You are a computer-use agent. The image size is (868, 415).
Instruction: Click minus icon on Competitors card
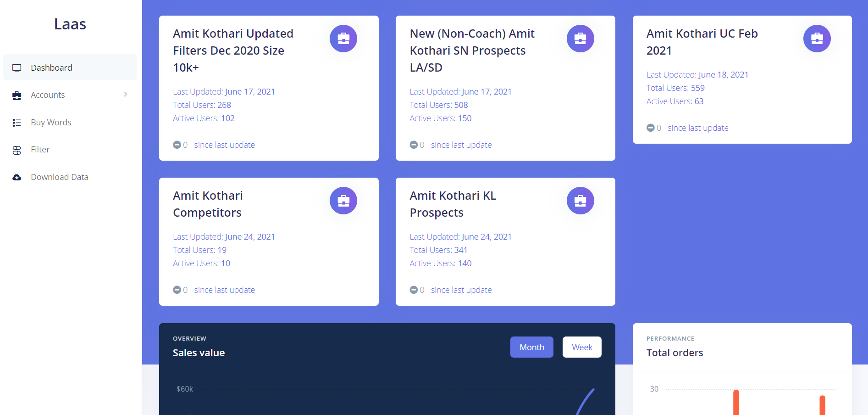(x=177, y=290)
